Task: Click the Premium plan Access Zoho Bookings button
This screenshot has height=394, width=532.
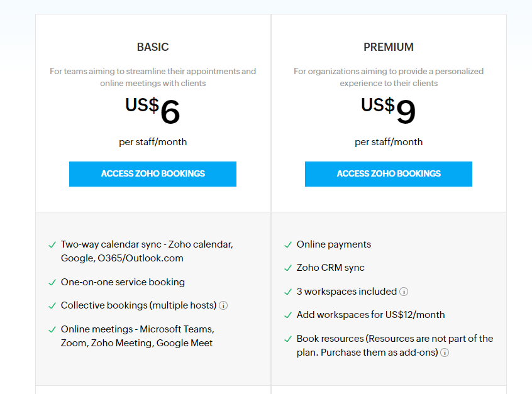Action: pos(389,174)
